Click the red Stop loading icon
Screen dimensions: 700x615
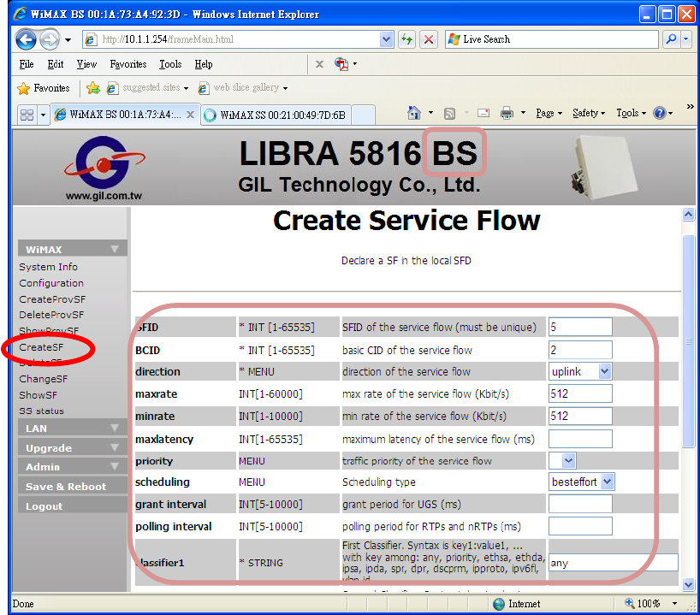click(x=428, y=39)
